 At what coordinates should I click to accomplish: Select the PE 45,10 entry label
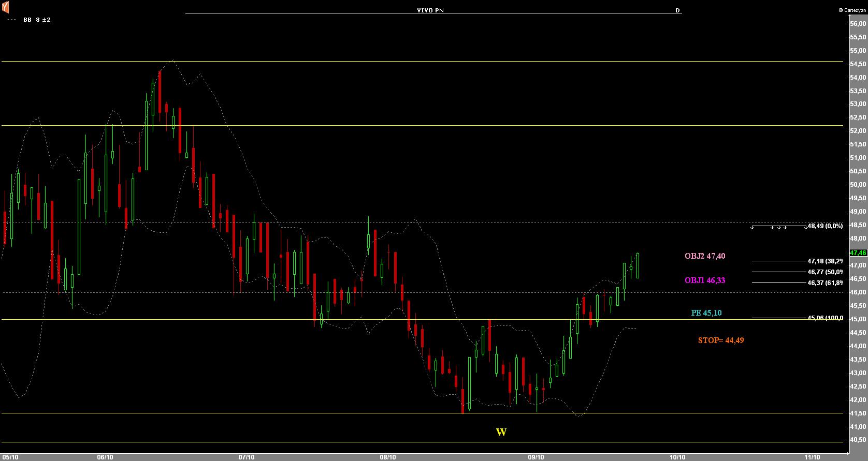coord(706,313)
